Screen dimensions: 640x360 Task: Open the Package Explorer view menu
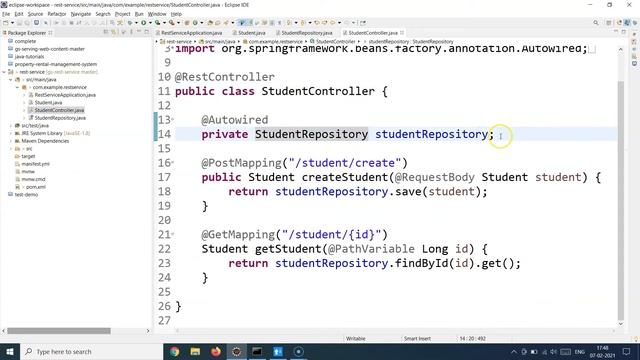(131, 32)
